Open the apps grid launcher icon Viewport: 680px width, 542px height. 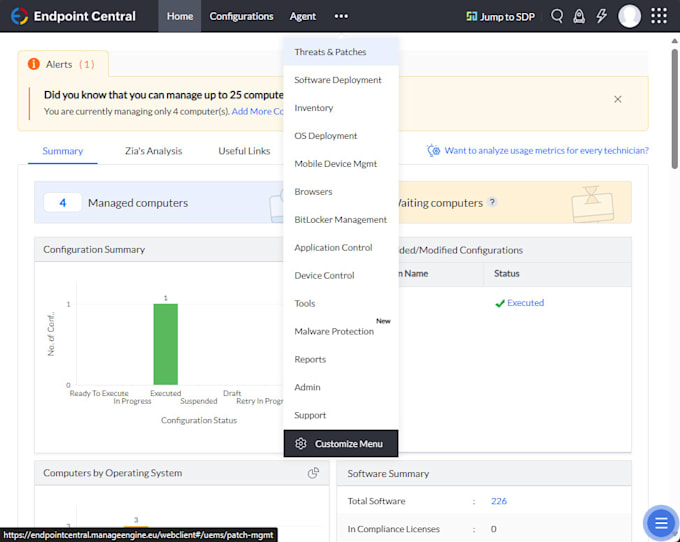click(x=659, y=16)
